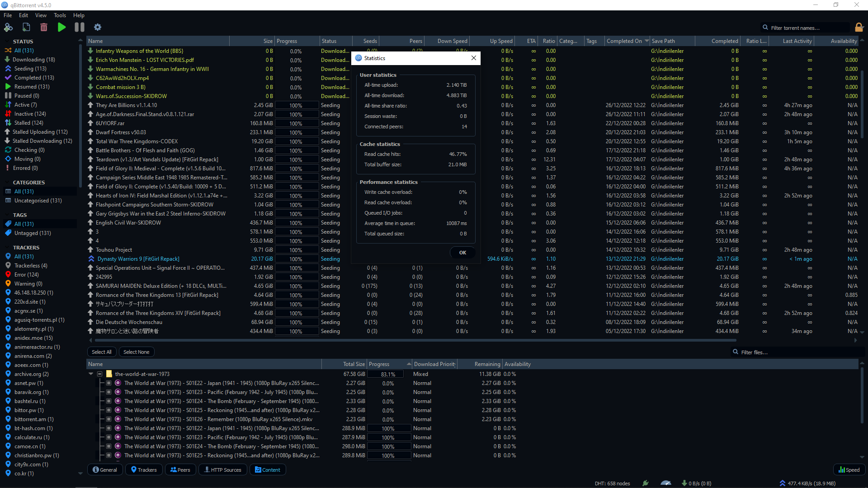Select the Resumed (131) status filter

point(32,87)
